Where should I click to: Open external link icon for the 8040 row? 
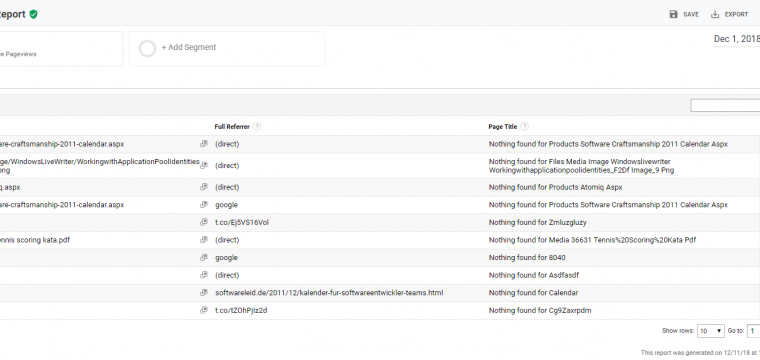pyautogui.click(x=204, y=257)
